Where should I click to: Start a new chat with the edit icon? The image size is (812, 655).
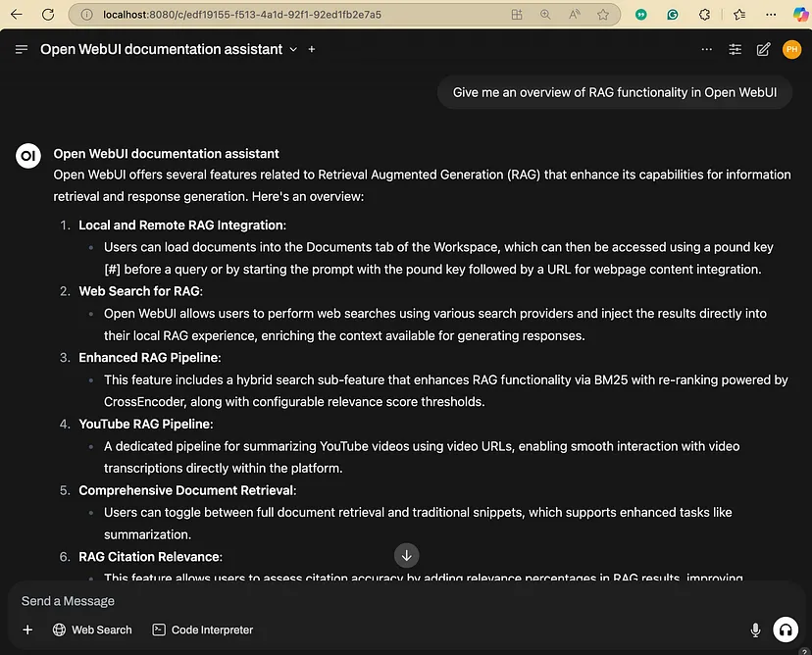point(763,49)
